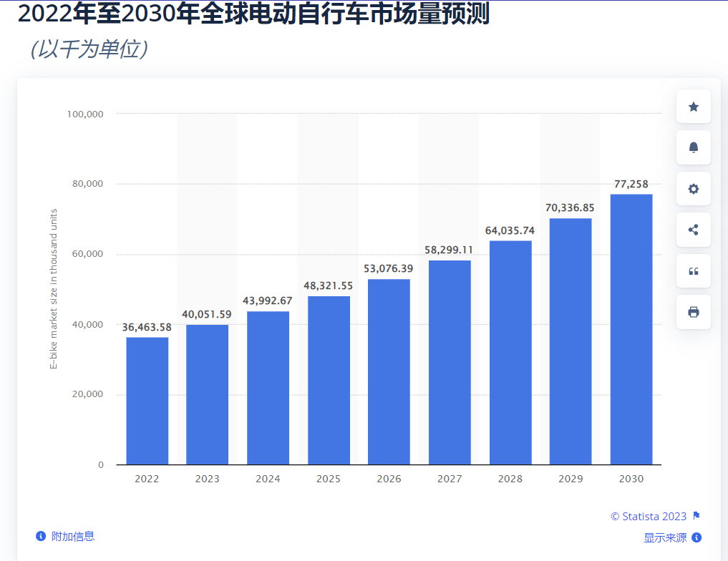Image resolution: width=728 pixels, height=561 pixels.
Task: Click the value label 70,336.85
Action: click(x=570, y=208)
